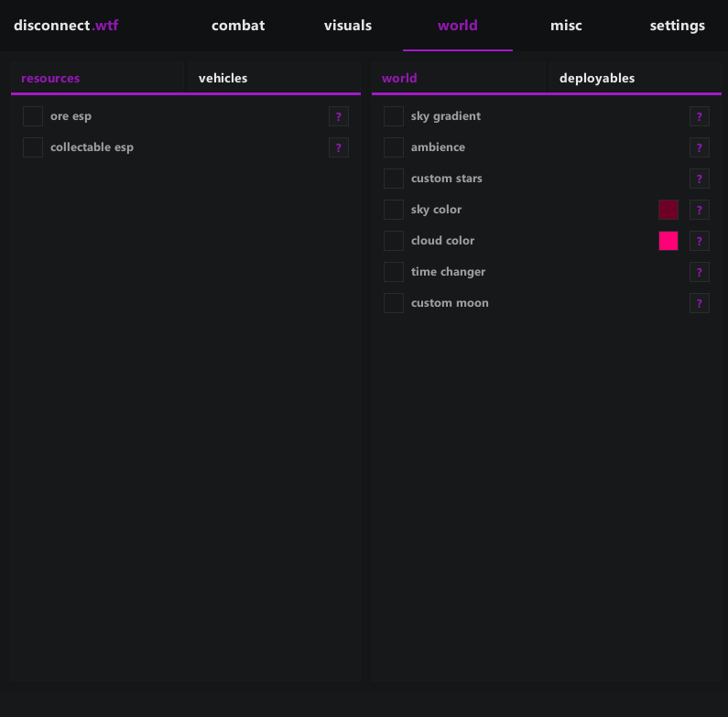Open the sky gradient help question mark
The image size is (728, 717).
700,116
